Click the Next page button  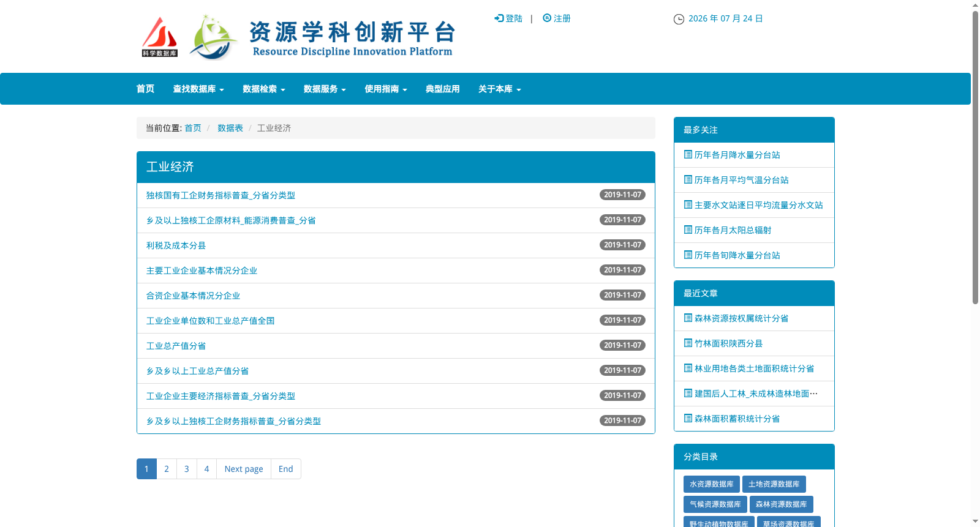(x=244, y=469)
